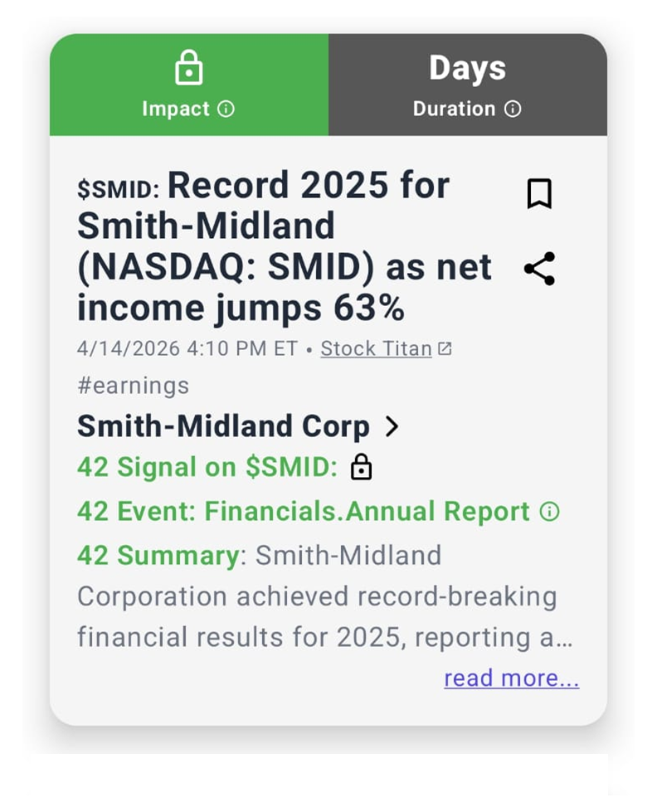Click the external link icon beside Stock Titan

[x=445, y=349]
